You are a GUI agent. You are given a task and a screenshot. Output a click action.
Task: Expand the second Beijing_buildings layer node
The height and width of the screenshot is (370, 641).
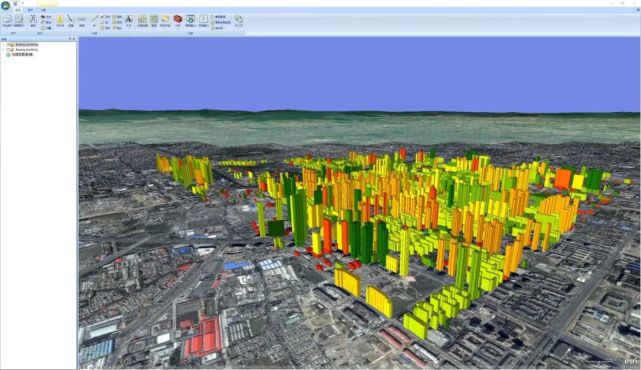pyautogui.click(x=3, y=49)
